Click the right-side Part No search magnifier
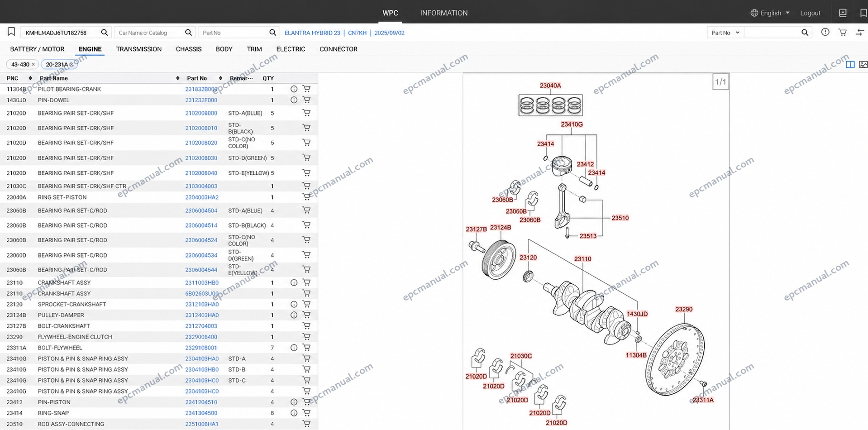The height and width of the screenshot is (430, 868). (805, 33)
